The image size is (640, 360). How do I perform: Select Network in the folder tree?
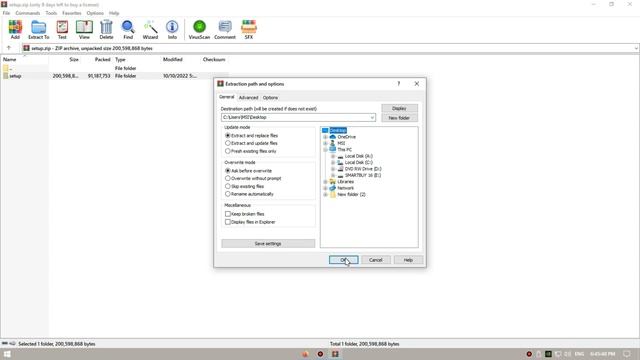(x=345, y=188)
